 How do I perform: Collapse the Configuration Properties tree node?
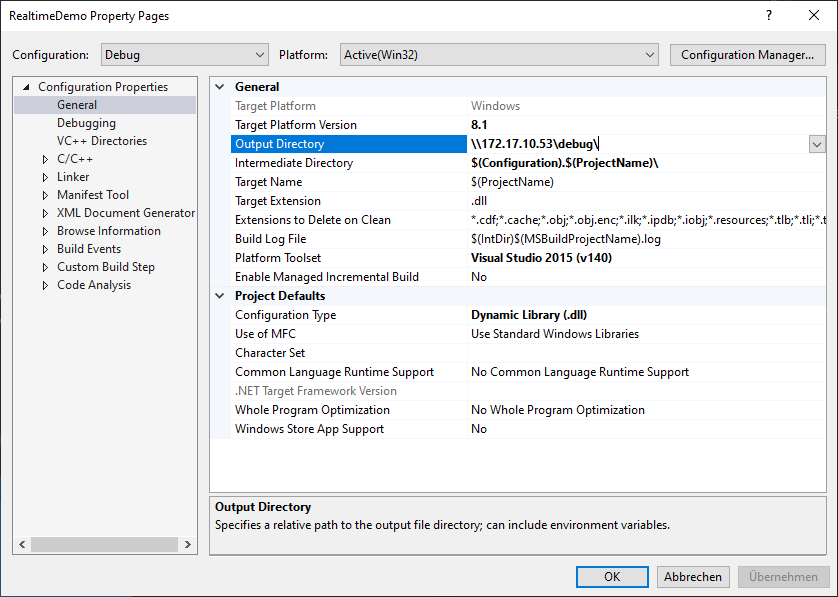click(x=25, y=86)
